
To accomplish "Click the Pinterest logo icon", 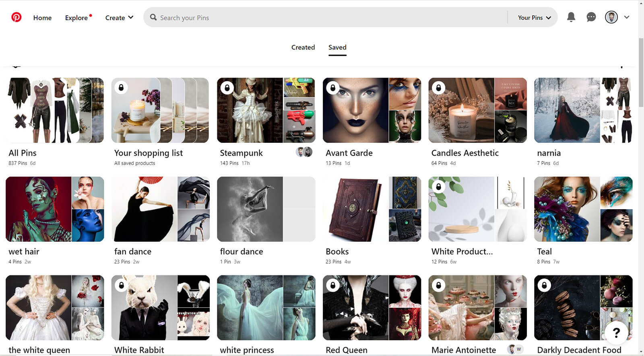I will coord(16,17).
